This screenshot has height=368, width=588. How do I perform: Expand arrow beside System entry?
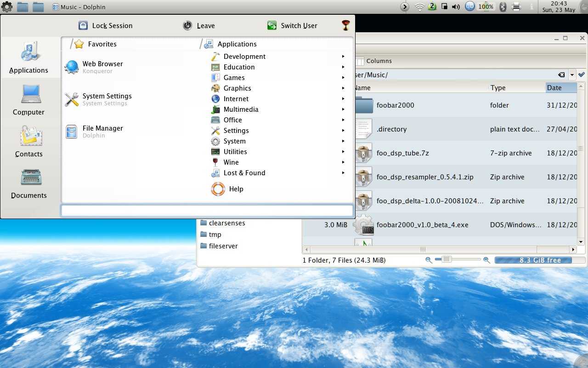[x=343, y=141]
